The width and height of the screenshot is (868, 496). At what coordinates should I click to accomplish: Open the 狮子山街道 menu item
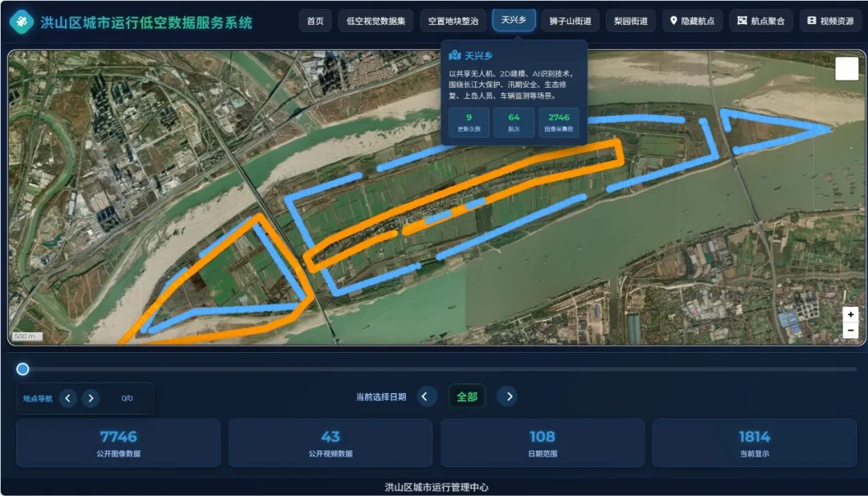coord(570,21)
